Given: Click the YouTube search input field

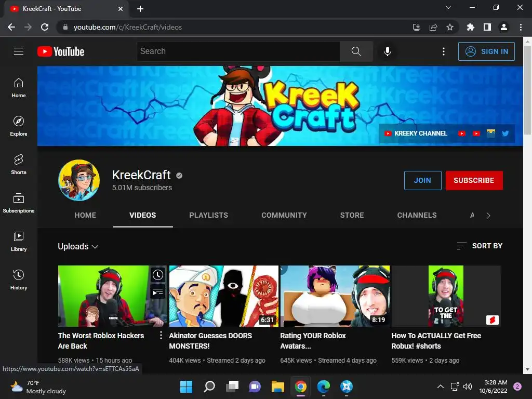Looking at the screenshot, I should point(238,51).
